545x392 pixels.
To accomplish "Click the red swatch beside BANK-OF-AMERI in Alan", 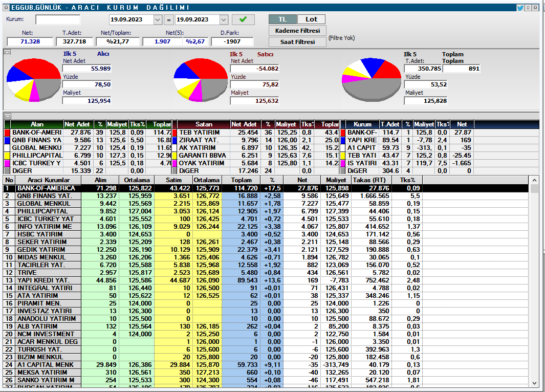I will pos(7,133).
